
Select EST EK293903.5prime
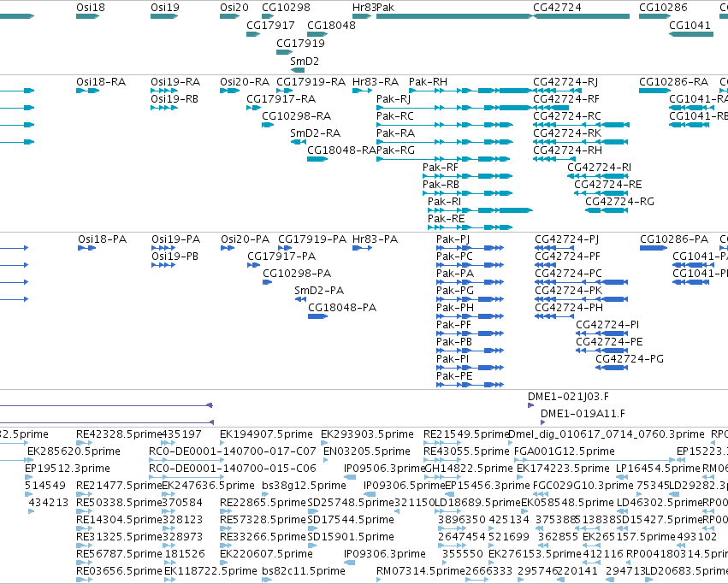pos(367,434)
